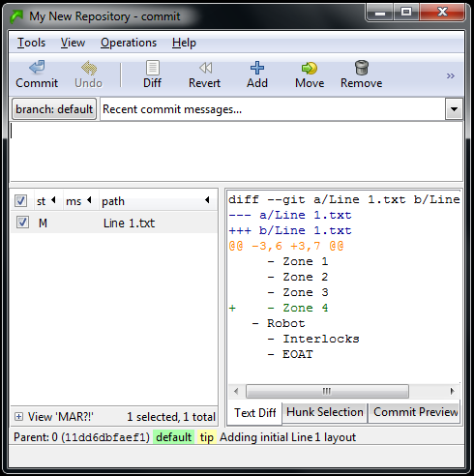Screen dimensions: 474x476
Task: Switch to the Hunk Selection tab
Action: (325, 412)
